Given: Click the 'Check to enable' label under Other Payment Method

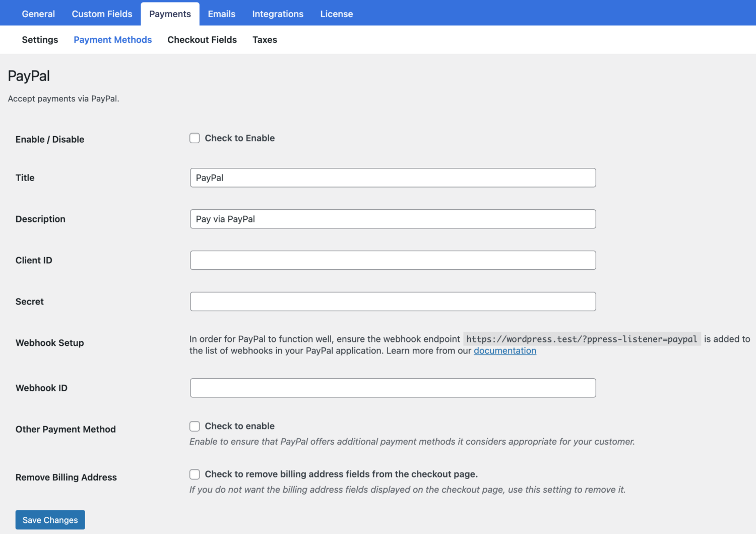Looking at the screenshot, I should (239, 426).
